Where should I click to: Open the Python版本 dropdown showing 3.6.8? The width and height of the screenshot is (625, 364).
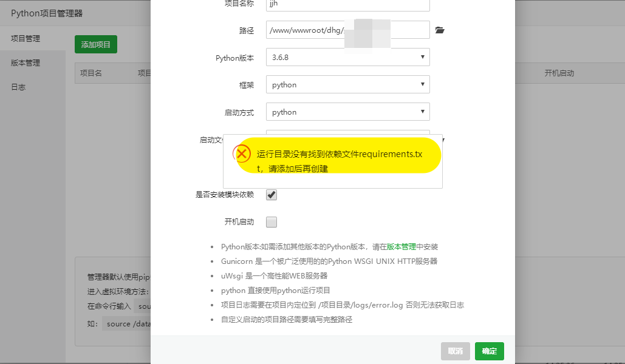[347, 58]
